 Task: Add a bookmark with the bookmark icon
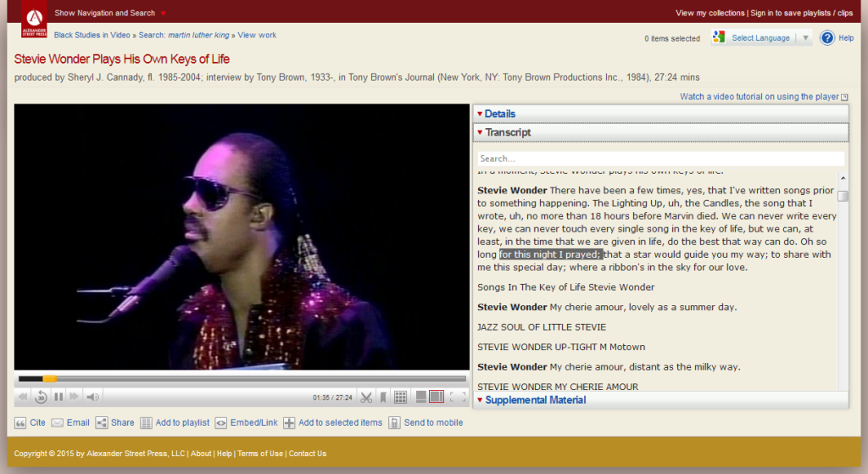384,397
